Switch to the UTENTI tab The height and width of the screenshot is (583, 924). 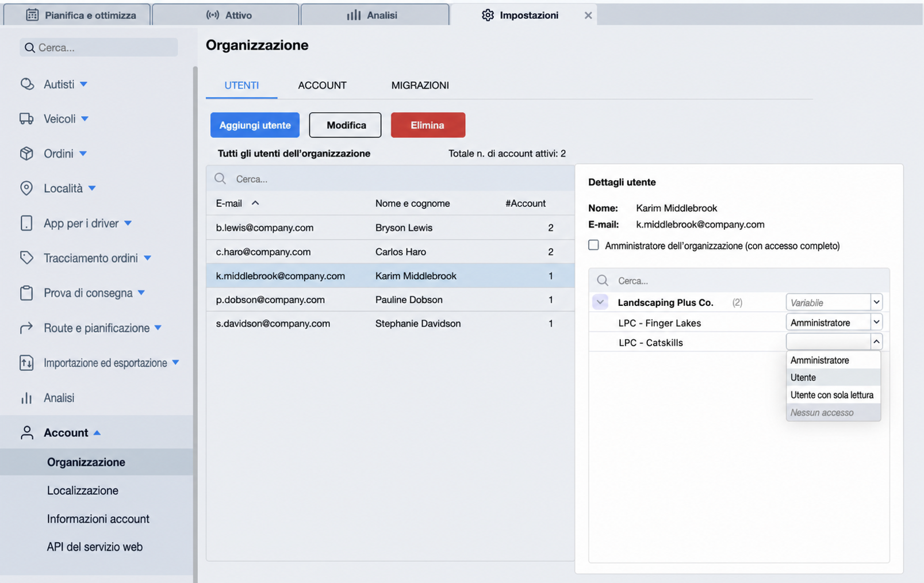[241, 85]
